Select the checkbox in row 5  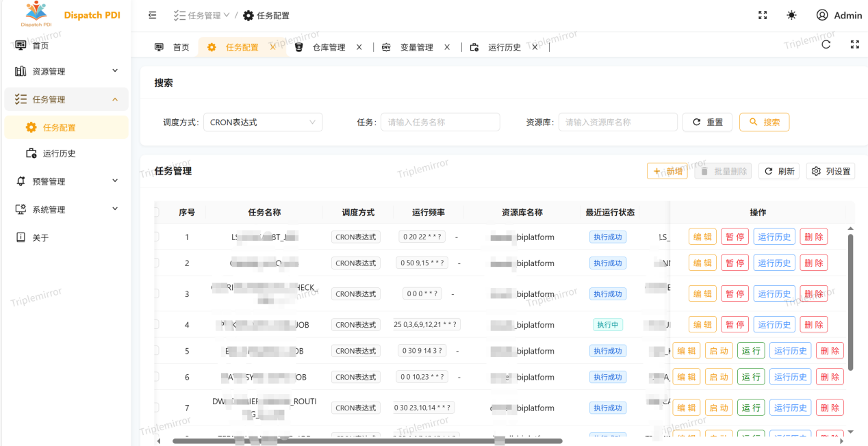pyautogui.click(x=156, y=351)
